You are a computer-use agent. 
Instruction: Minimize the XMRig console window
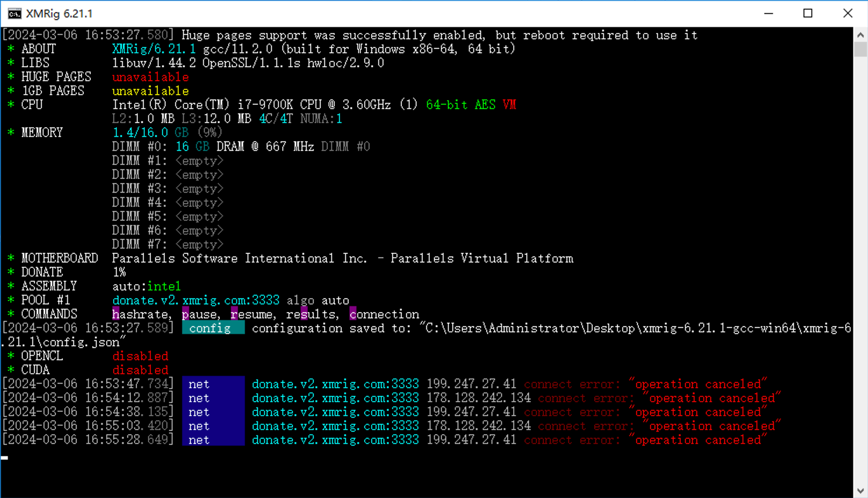[x=769, y=14]
